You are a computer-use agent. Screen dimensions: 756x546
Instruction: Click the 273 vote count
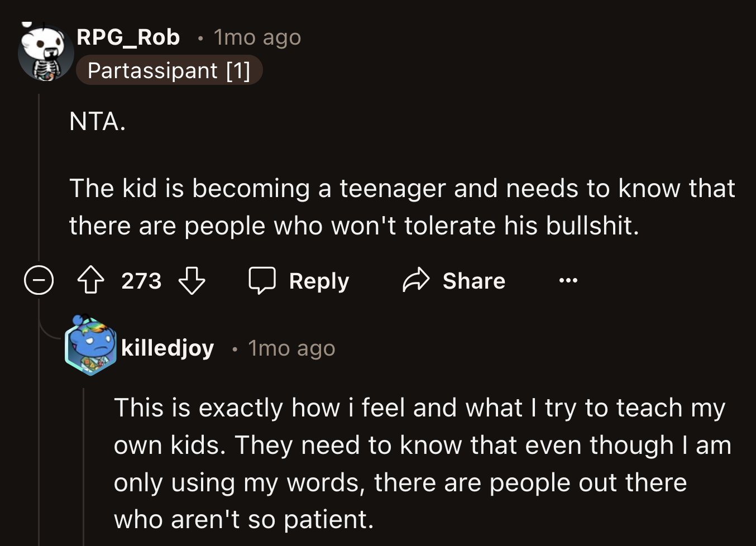[141, 281]
